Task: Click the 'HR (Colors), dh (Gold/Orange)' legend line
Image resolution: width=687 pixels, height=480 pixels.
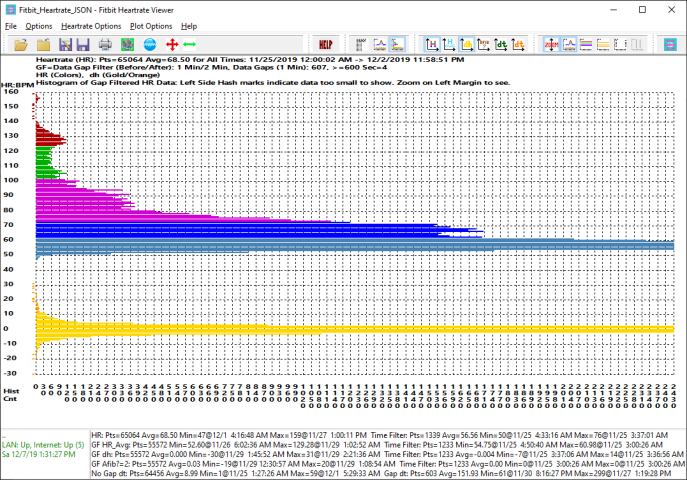Action: pos(98,75)
